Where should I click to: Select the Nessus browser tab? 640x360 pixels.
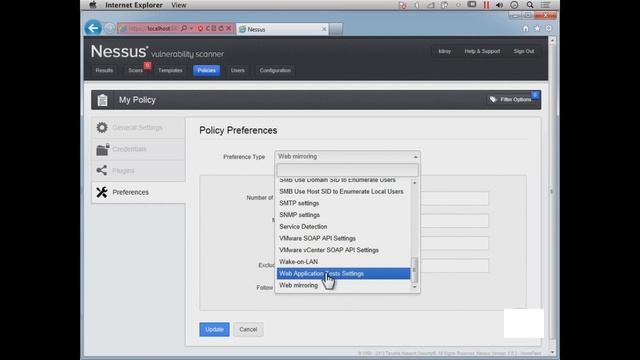coord(282,29)
